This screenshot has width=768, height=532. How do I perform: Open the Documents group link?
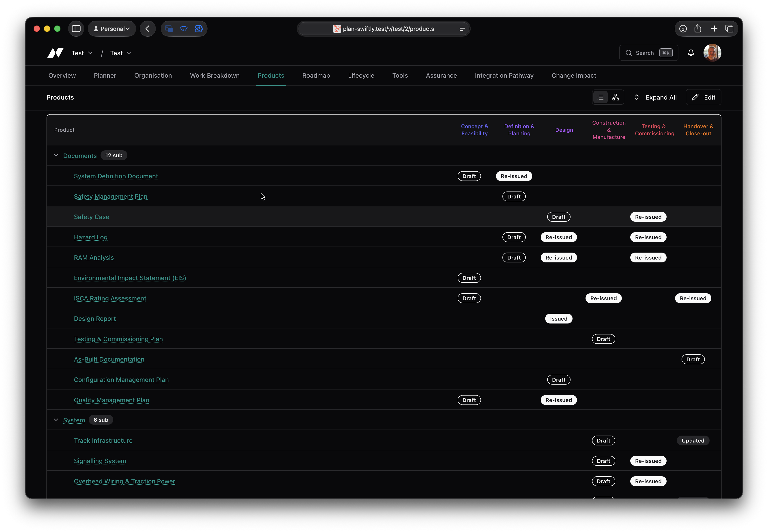80,156
